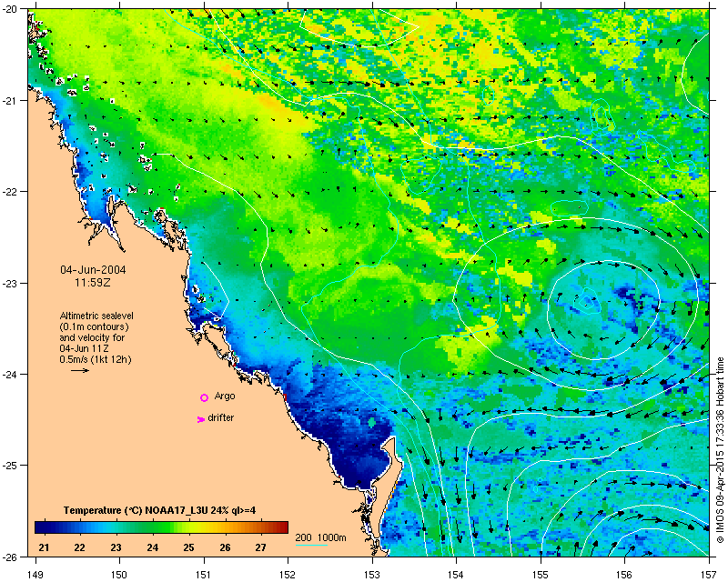728x582 pixels.
Task: Click the cyan 200m depth contour legend line
Action: pyautogui.click(x=311, y=545)
